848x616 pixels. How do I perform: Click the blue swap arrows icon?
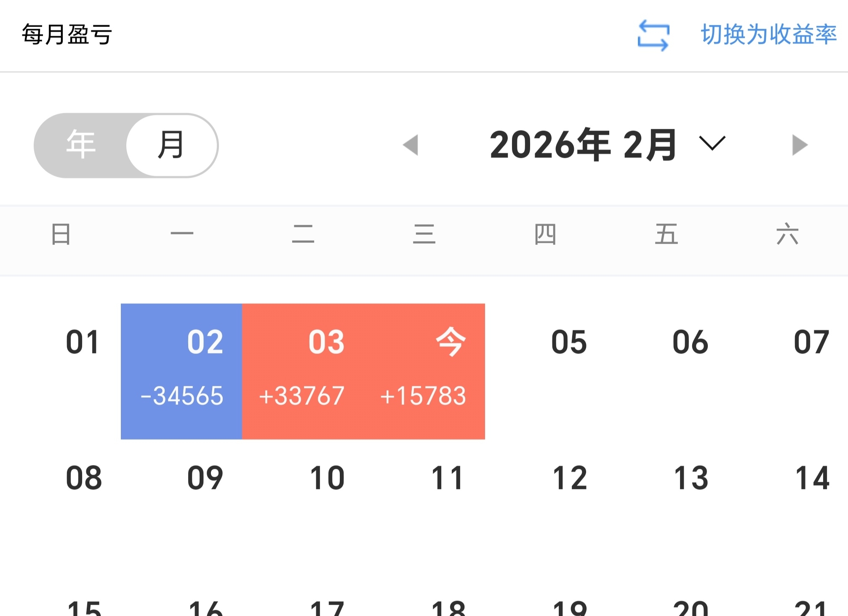[x=653, y=35]
